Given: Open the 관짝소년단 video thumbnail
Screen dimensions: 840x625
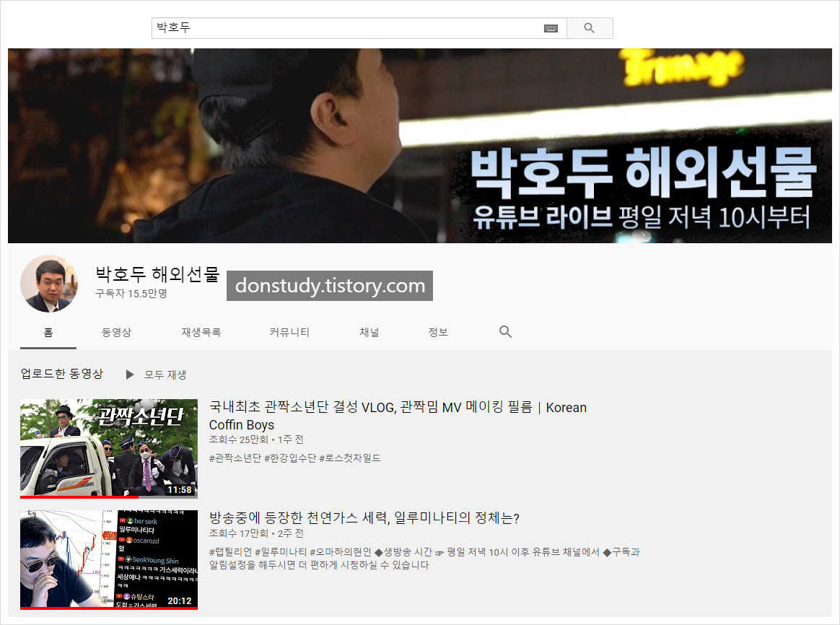Looking at the screenshot, I should pyautogui.click(x=109, y=448).
